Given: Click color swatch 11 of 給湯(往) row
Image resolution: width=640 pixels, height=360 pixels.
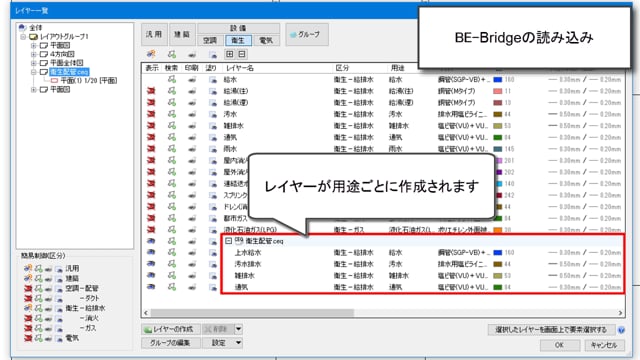Looking at the screenshot, I should tap(498, 91).
